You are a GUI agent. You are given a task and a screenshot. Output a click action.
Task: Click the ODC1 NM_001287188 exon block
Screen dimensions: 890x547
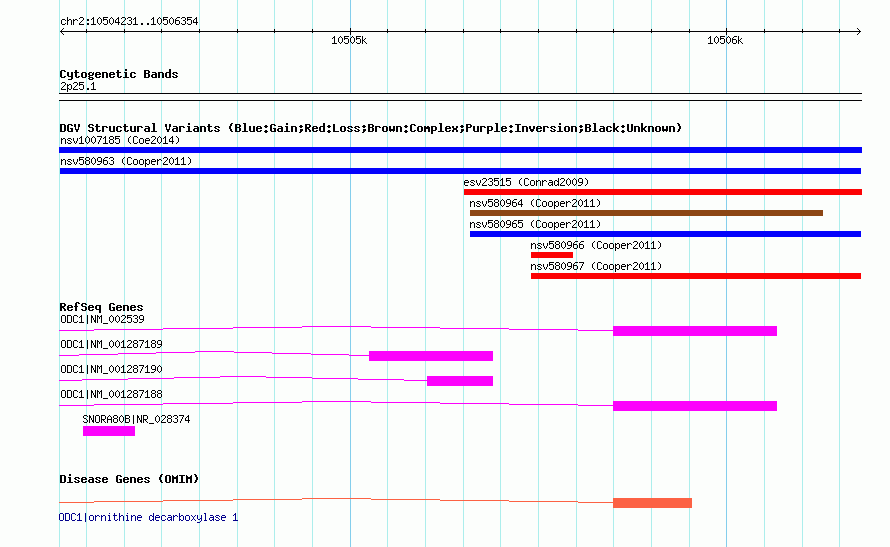(695, 406)
